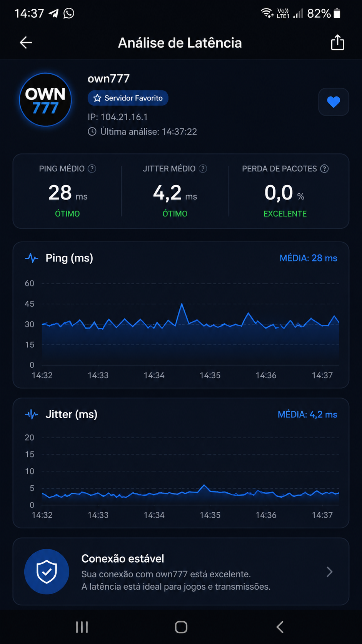
Task: Tap the pulse icon beside Ping (ms)
Action: [x=32, y=258]
